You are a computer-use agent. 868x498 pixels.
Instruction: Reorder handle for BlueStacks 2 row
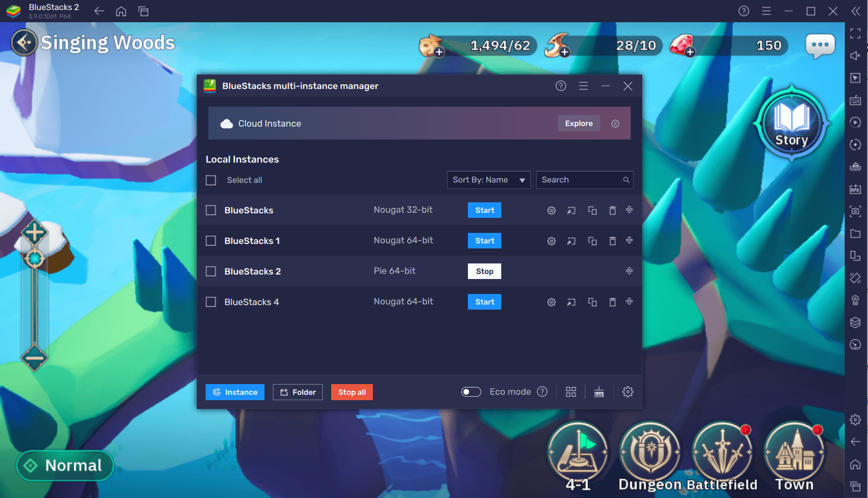coord(629,271)
